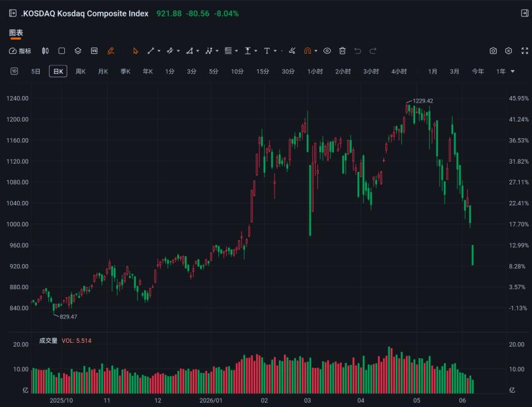Select the orange cursor pointer tool
The image size is (532, 407).
pos(135,51)
